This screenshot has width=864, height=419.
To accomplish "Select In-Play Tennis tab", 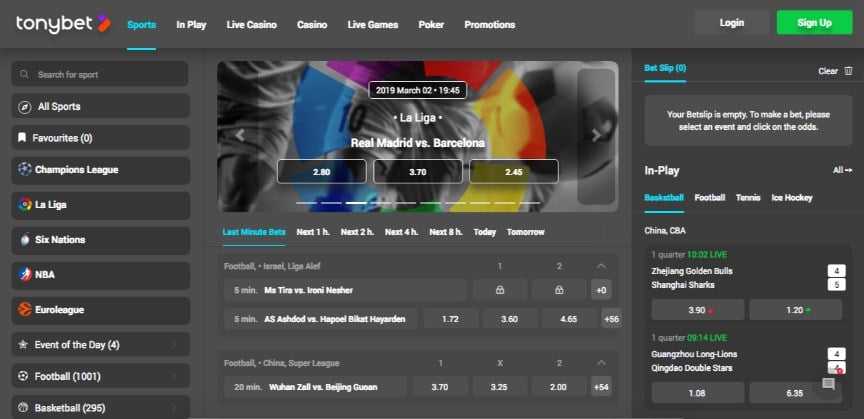I will pos(748,197).
